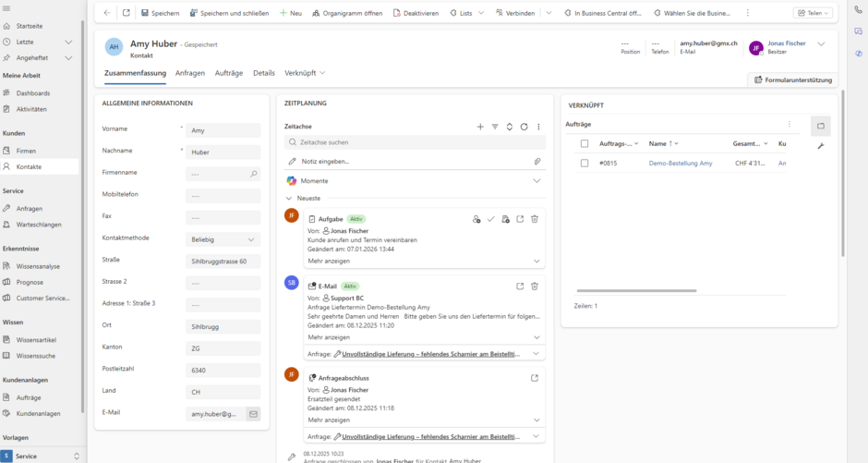Image resolution: width=868 pixels, height=463 pixels.
Task: Click the Notiz eingeben note field
Action: tap(413, 161)
